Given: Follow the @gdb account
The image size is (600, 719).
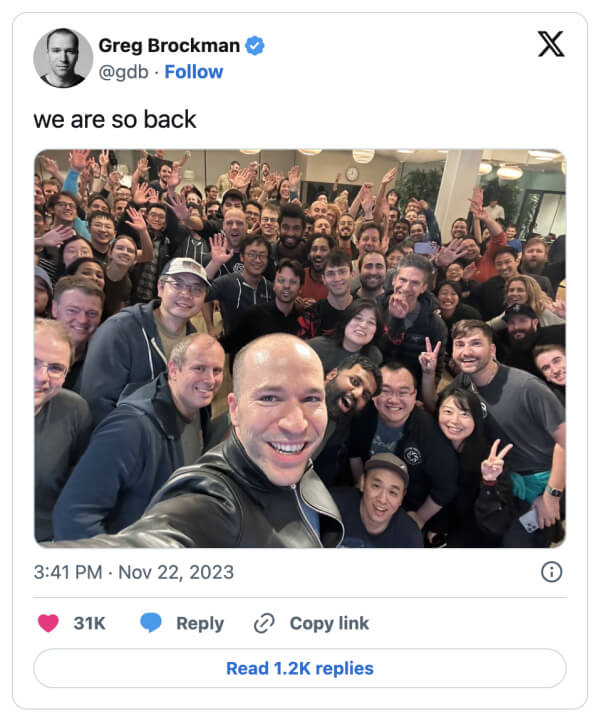Looking at the screenshot, I should point(194,72).
